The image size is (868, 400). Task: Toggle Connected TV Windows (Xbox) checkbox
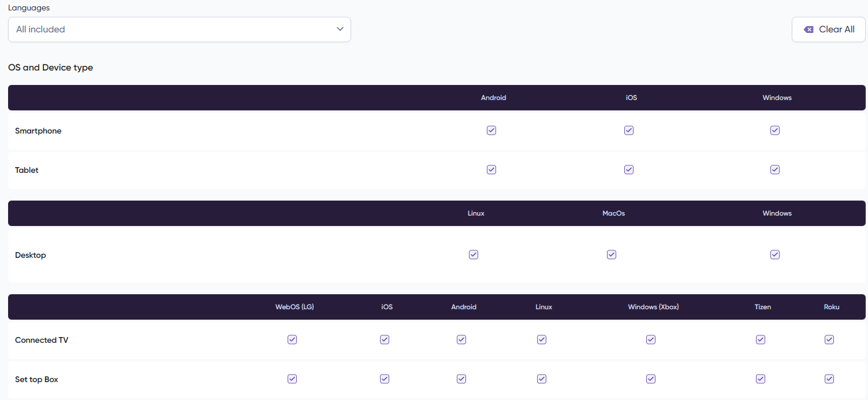(x=651, y=340)
